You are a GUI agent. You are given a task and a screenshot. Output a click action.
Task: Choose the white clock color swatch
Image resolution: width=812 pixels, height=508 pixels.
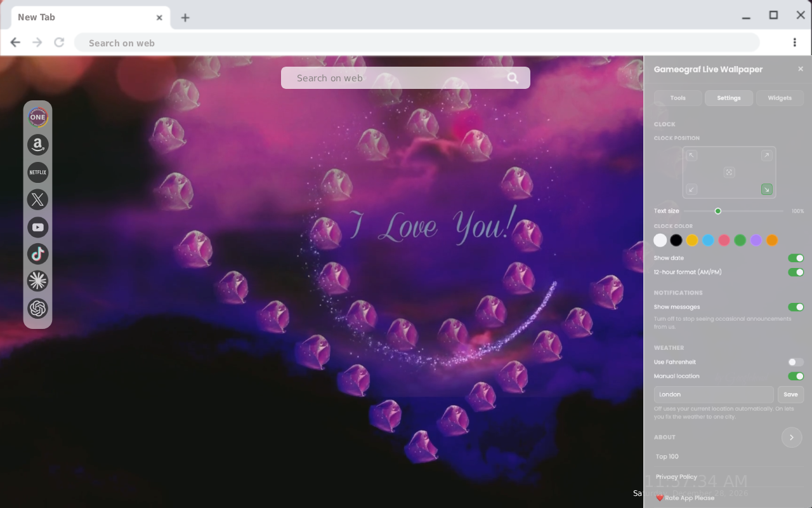660,240
